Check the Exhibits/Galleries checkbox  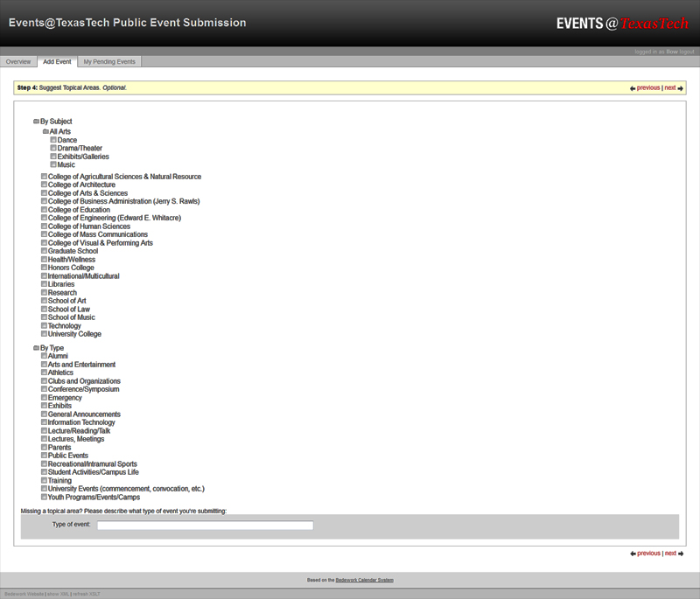(x=53, y=157)
